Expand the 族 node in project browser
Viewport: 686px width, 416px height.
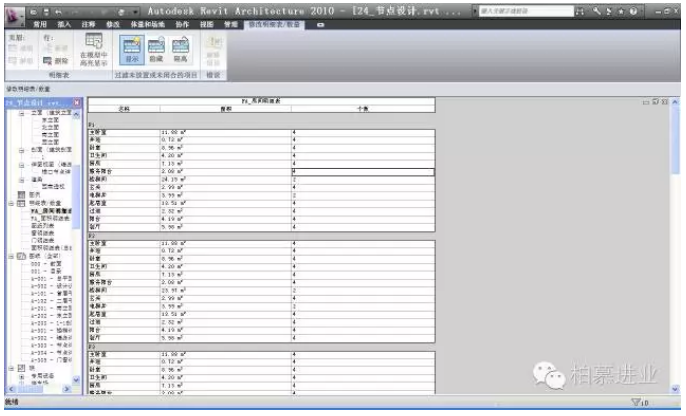(x=10, y=368)
